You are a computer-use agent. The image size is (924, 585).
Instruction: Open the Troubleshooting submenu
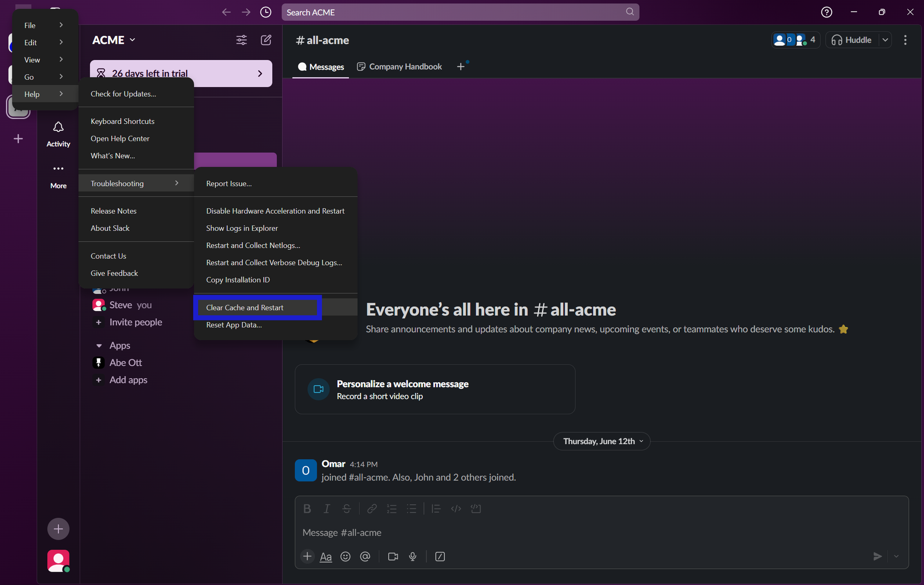(117, 183)
